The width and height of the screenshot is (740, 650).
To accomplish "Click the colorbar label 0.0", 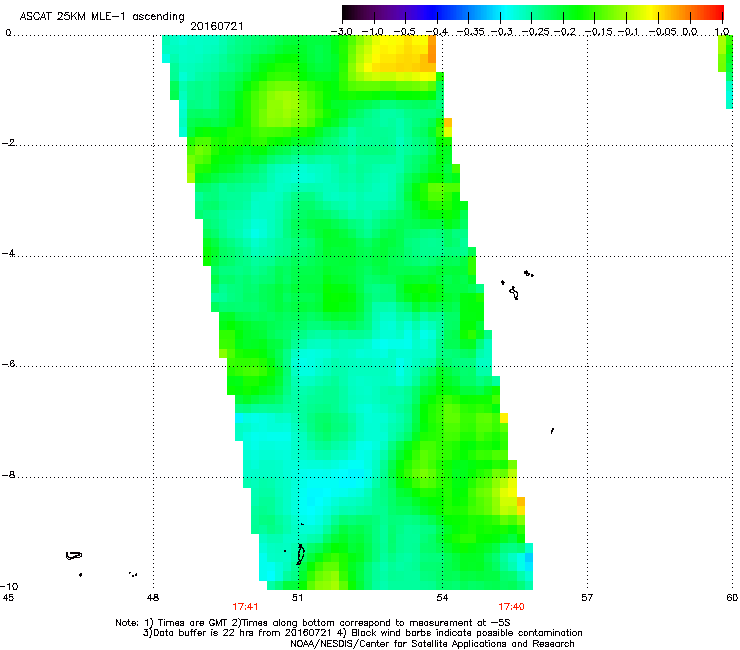I will pos(690,32).
